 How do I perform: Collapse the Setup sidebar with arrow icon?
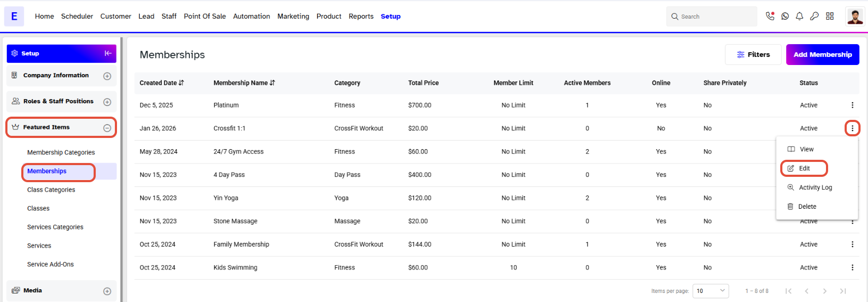[108, 53]
